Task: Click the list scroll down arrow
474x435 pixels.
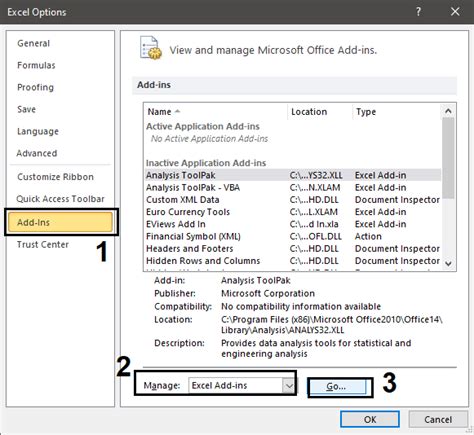Action: [448, 263]
